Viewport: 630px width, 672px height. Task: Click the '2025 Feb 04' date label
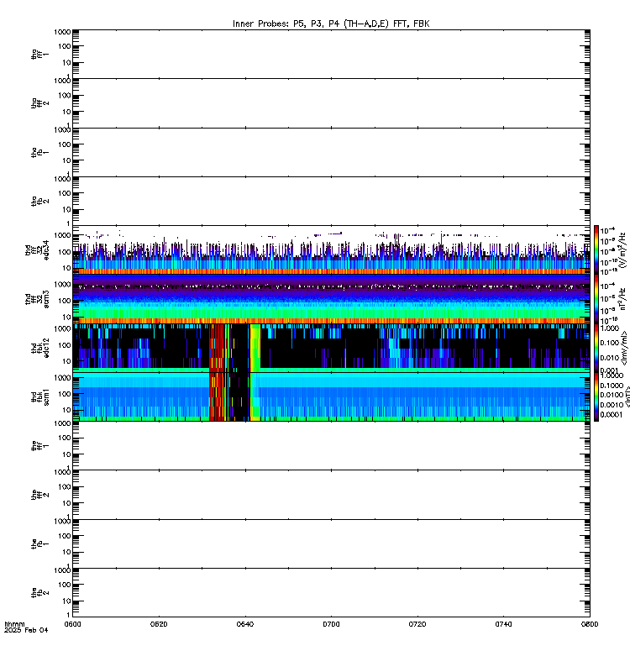click(x=26, y=630)
